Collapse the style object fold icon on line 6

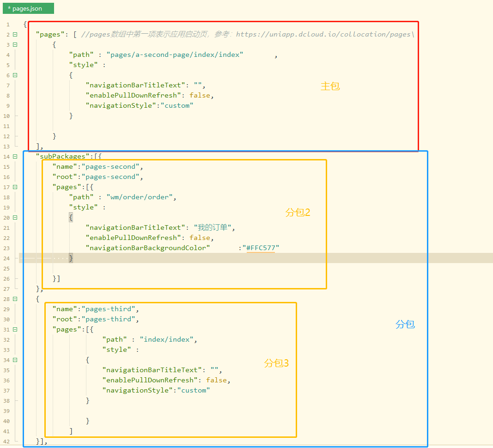click(14, 75)
